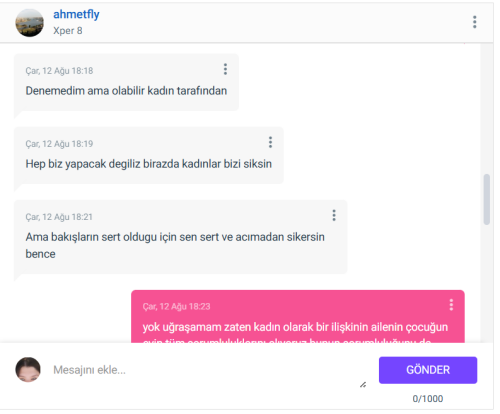Click the resize handle of the message box
The image size is (500, 414).
coord(363,385)
